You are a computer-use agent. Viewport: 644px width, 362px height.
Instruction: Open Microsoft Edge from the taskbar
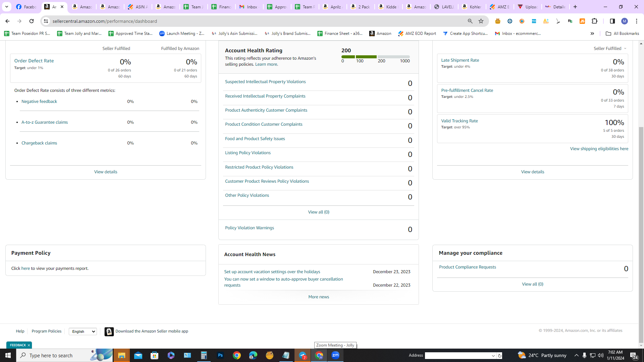[x=253, y=355]
